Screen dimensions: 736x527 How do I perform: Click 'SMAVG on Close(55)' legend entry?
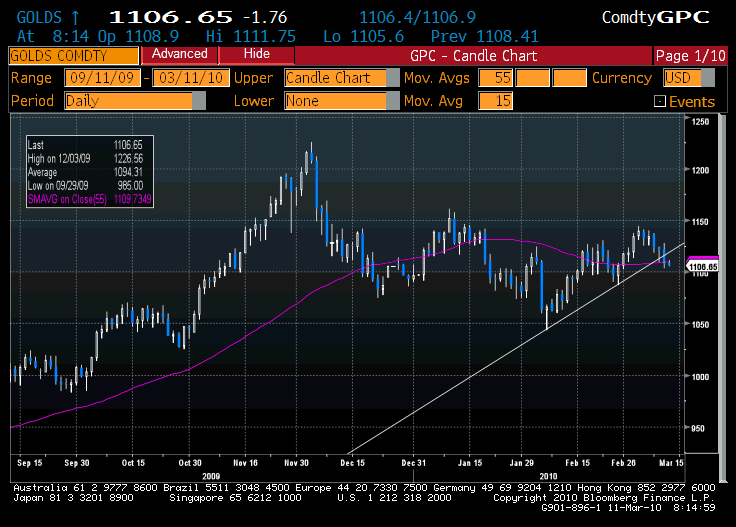[89, 199]
